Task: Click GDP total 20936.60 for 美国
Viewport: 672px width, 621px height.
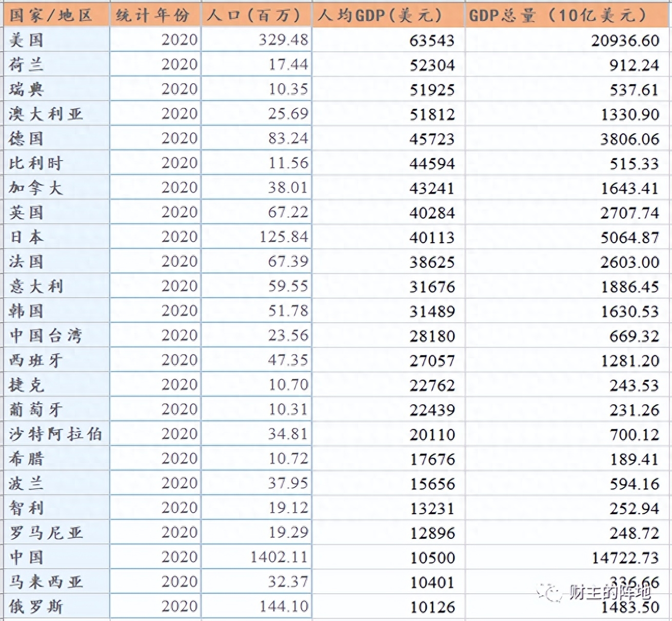Action: [x=625, y=41]
